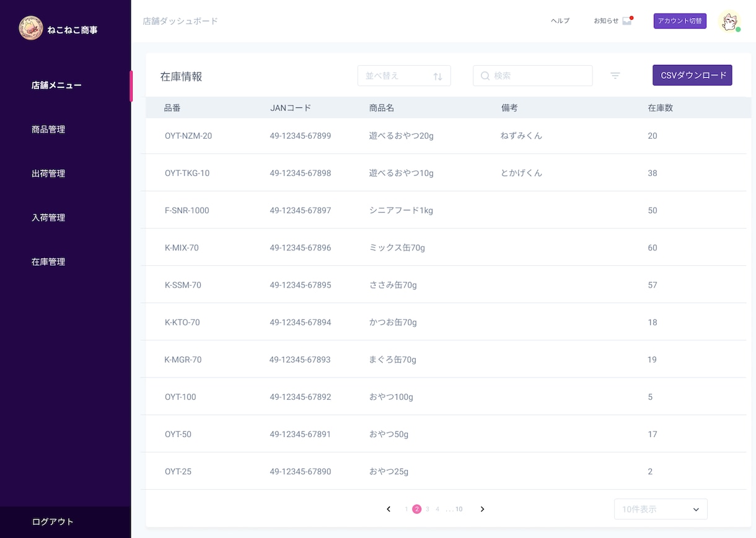Image resolution: width=756 pixels, height=538 pixels.
Task: Click stock count 60 for K-MIX-70
Action: 653,248
